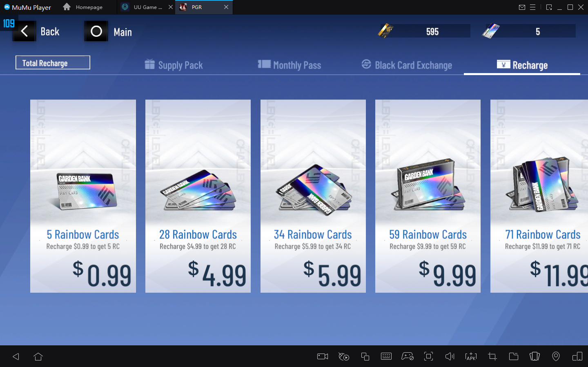Open the Total Recharge button
588x367 pixels.
53,62
